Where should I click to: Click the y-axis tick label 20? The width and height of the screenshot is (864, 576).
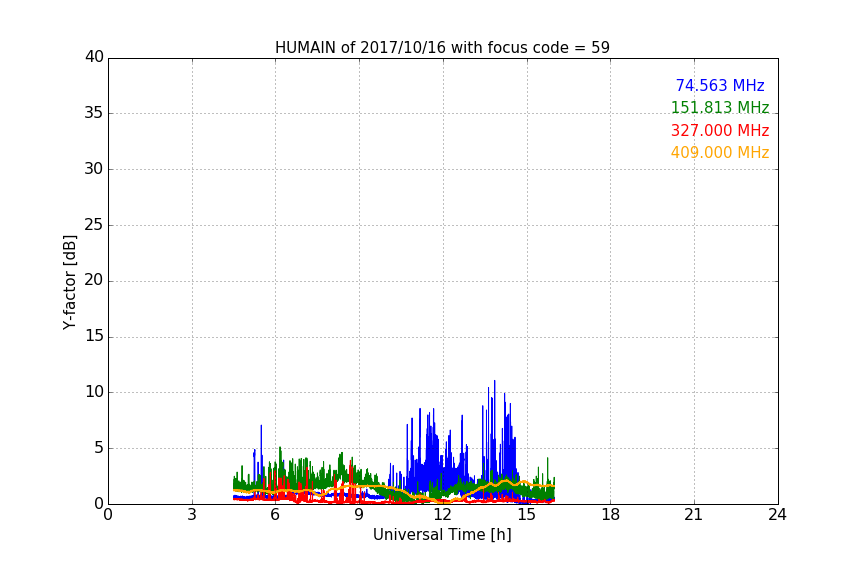[x=94, y=281]
